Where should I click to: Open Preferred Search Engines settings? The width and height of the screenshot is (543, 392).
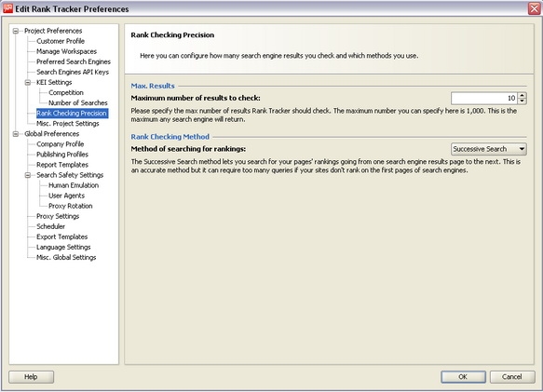pos(74,62)
